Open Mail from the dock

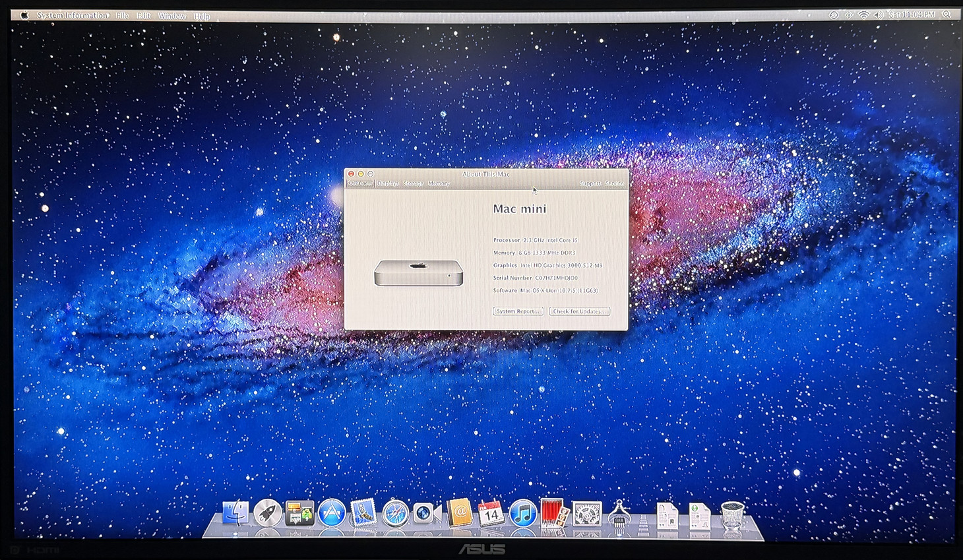coord(363,513)
